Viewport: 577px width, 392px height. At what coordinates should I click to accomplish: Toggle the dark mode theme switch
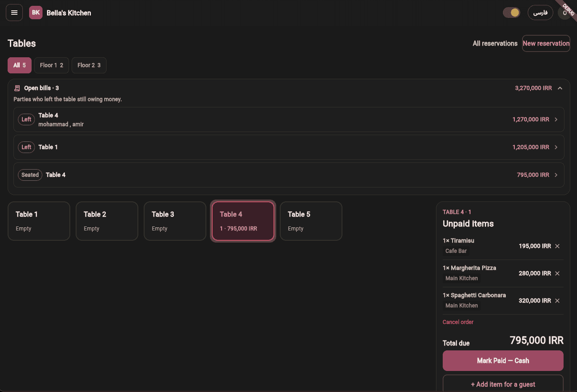click(x=511, y=13)
